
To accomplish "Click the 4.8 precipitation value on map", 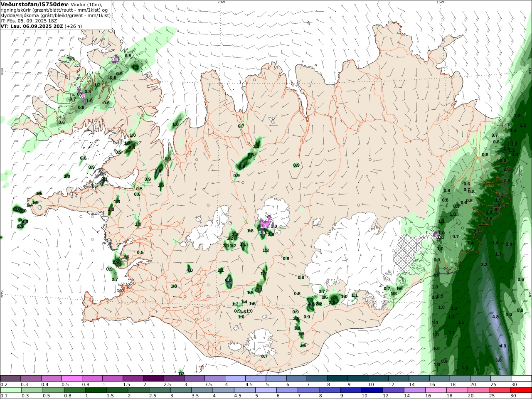I will [x=495, y=317].
